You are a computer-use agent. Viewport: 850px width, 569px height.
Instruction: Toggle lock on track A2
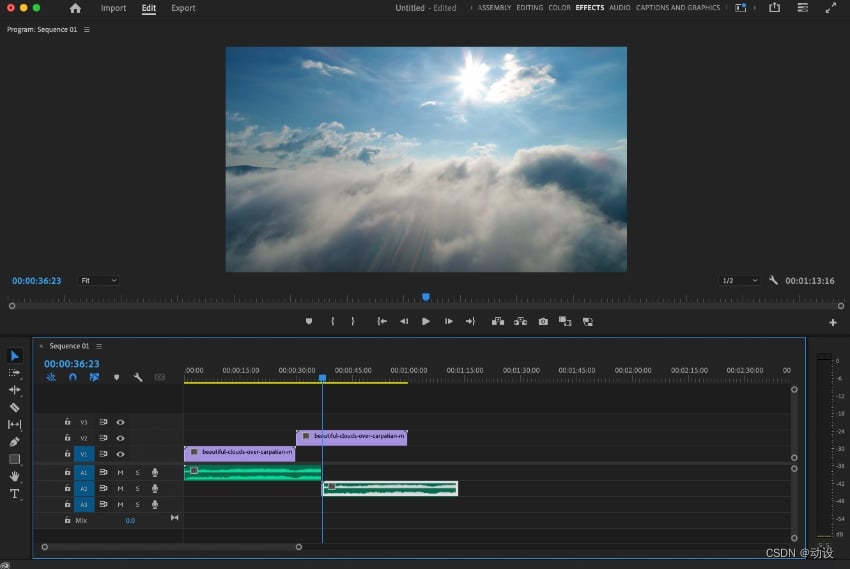click(67, 488)
